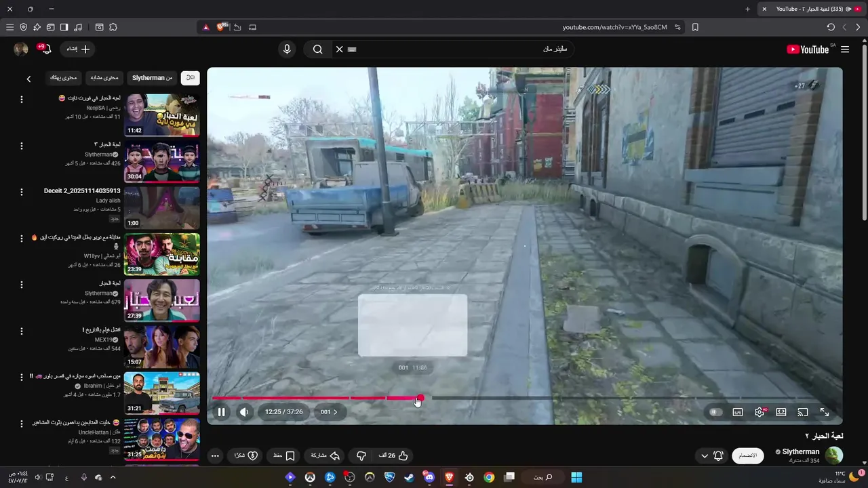
Task: Toggle the autoplay switch in player
Action: [x=715, y=412]
